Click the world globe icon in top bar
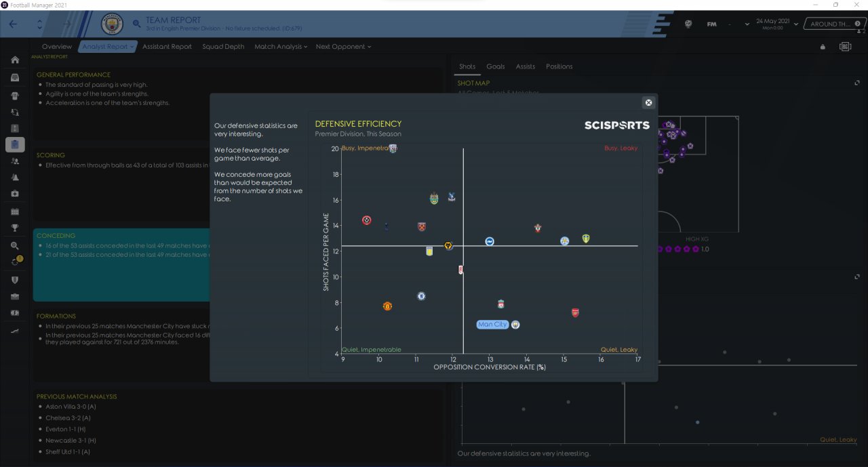The width and height of the screenshot is (868, 467). click(688, 24)
